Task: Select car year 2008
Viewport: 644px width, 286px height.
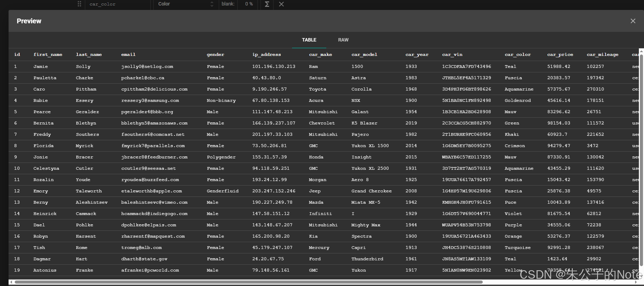Action: pyautogui.click(x=411, y=191)
